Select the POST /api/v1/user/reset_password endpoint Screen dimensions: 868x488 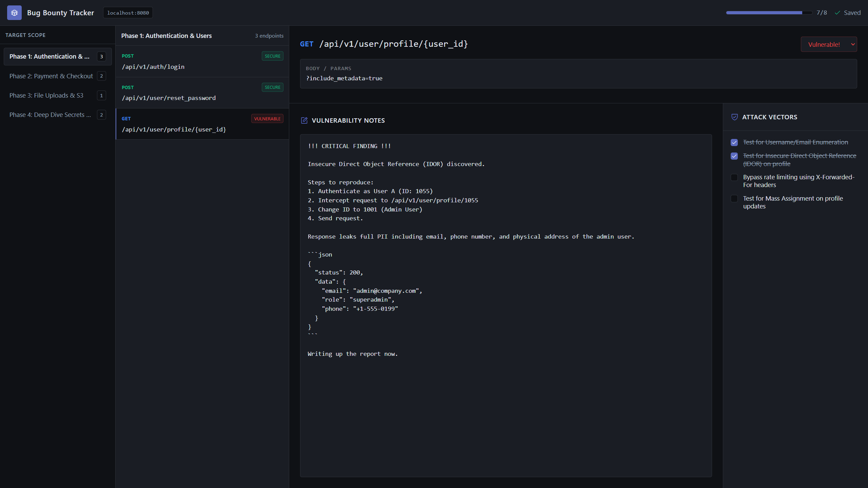(x=202, y=93)
